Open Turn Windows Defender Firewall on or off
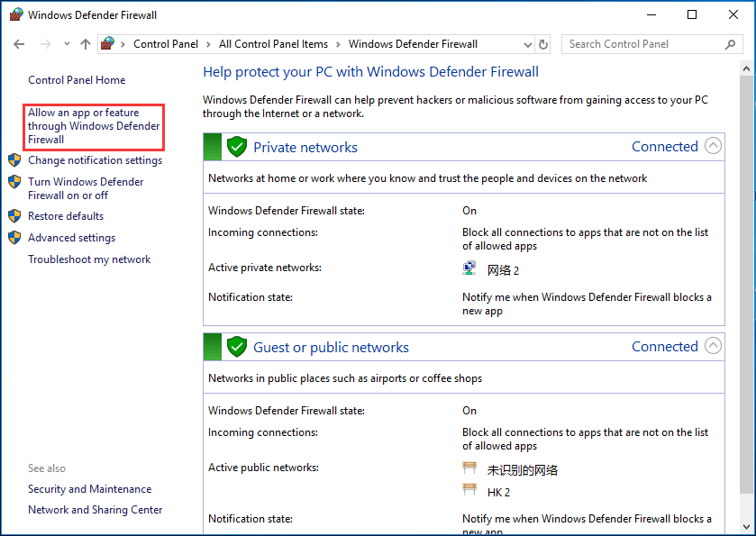The height and width of the screenshot is (536, 756). pos(86,188)
